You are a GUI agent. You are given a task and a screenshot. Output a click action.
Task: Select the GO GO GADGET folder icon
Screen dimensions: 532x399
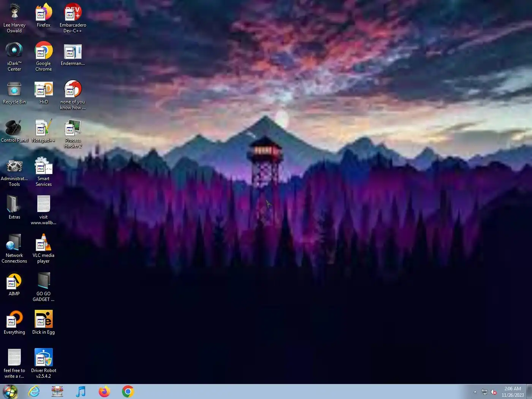[44, 287]
